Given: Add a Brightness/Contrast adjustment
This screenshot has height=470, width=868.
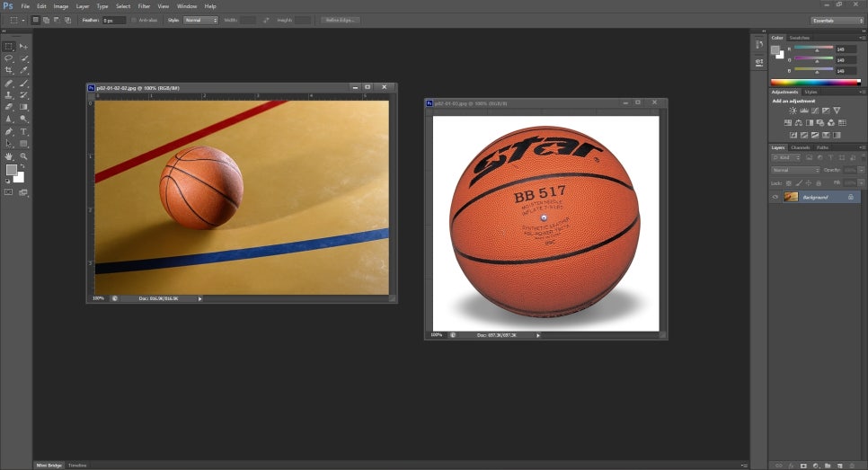Looking at the screenshot, I should (x=793, y=111).
